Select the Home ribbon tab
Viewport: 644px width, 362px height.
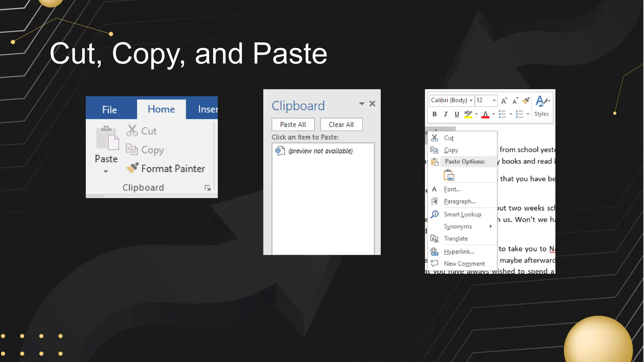161,109
